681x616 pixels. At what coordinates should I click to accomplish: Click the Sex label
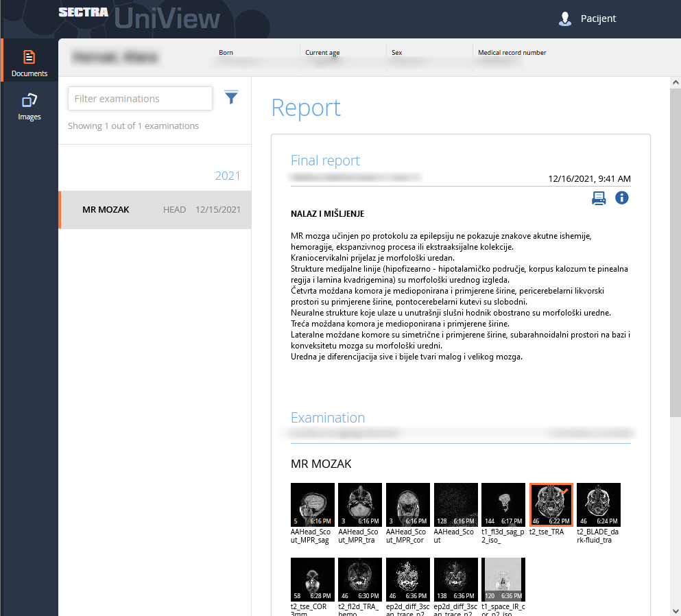[x=396, y=53]
